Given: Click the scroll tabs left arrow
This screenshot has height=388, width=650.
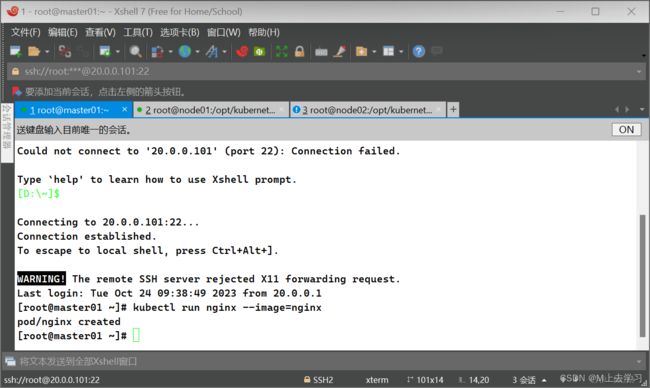Looking at the screenshot, I should tap(617, 109).
